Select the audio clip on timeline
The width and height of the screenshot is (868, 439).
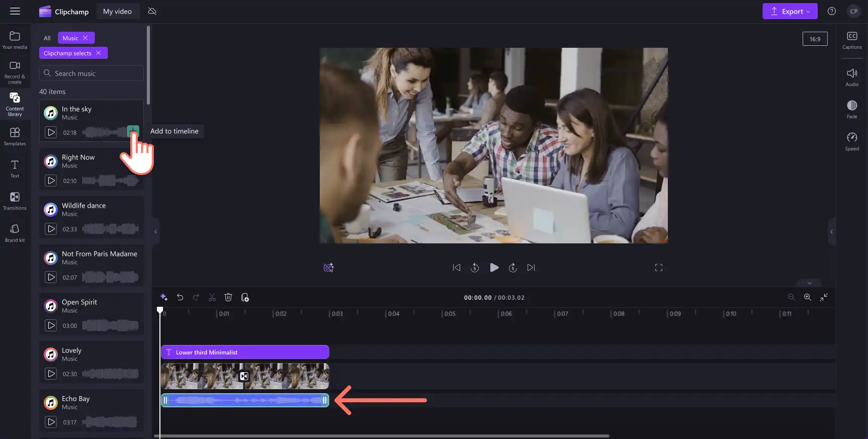coord(245,400)
